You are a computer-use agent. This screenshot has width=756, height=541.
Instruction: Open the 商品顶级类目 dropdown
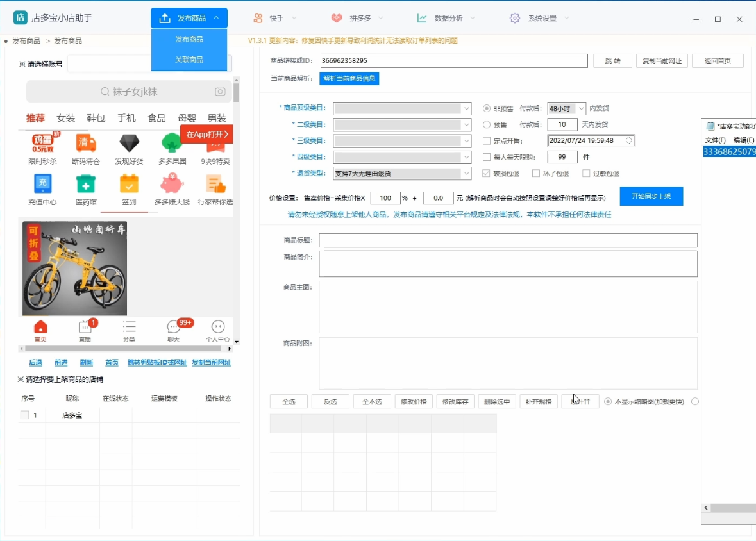tap(402, 108)
